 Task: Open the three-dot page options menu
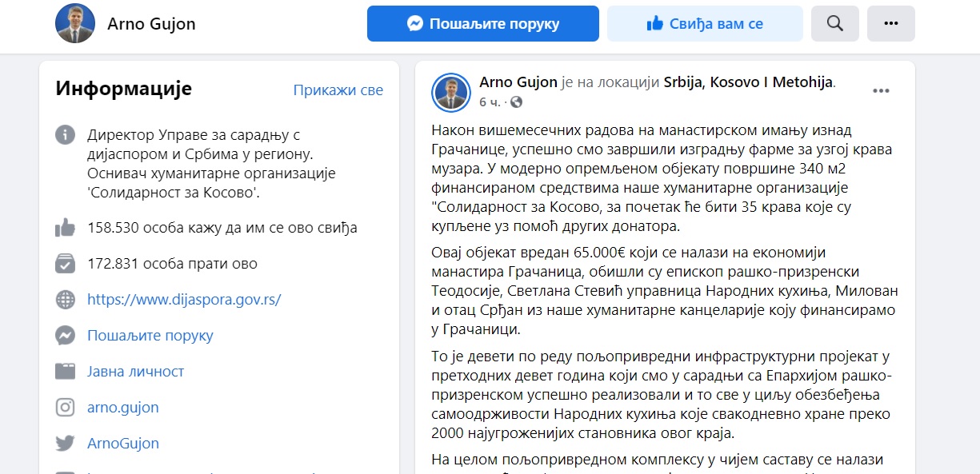click(891, 23)
